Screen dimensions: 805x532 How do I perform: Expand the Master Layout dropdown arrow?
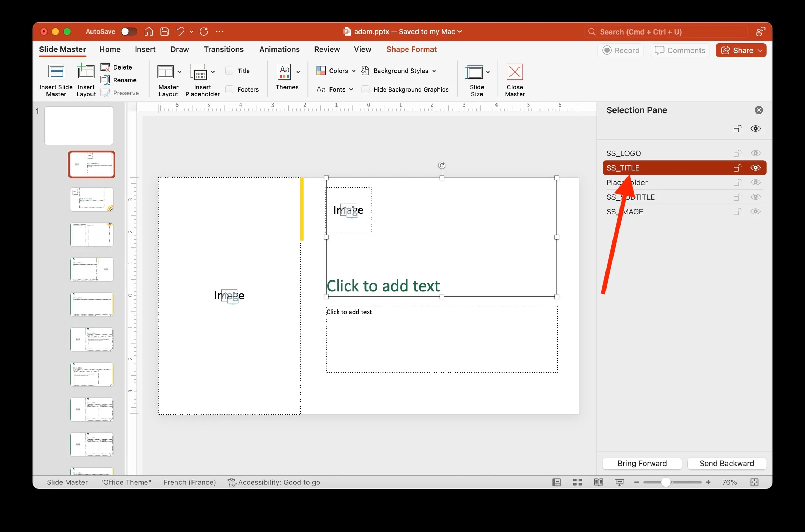[179, 72]
